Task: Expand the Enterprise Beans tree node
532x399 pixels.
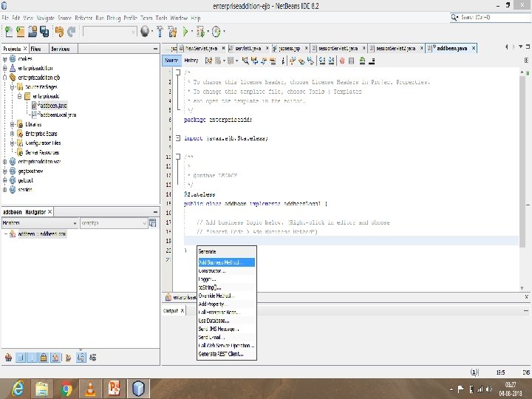Action: pyautogui.click(x=13, y=134)
